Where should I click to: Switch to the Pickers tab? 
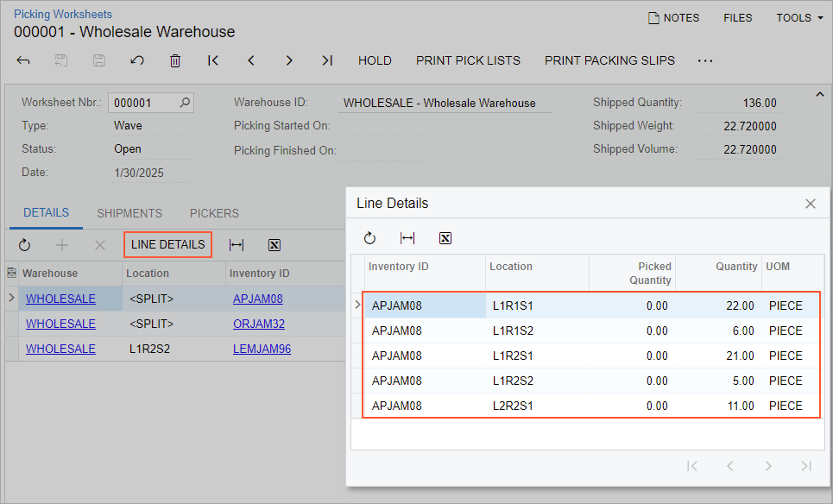pyautogui.click(x=214, y=213)
